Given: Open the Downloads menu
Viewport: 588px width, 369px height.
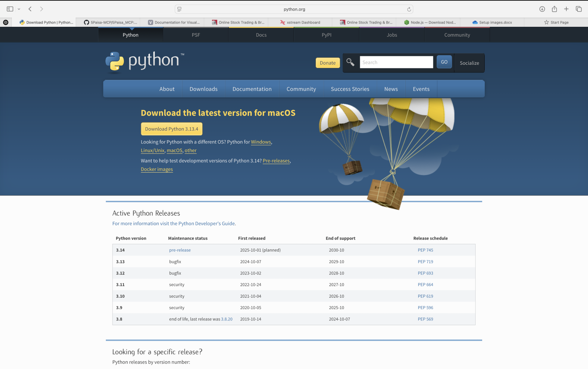Looking at the screenshot, I should pyautogui.click(x=204, y=89).
